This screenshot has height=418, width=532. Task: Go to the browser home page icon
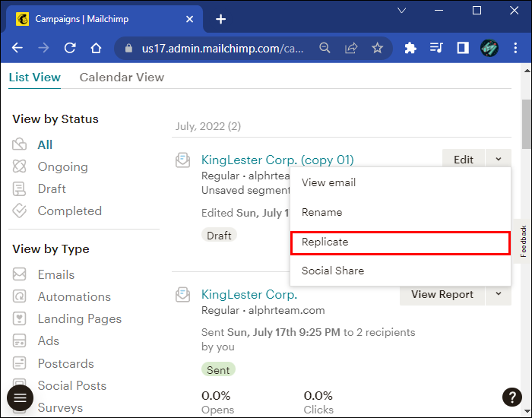click(x=96, y=48)
